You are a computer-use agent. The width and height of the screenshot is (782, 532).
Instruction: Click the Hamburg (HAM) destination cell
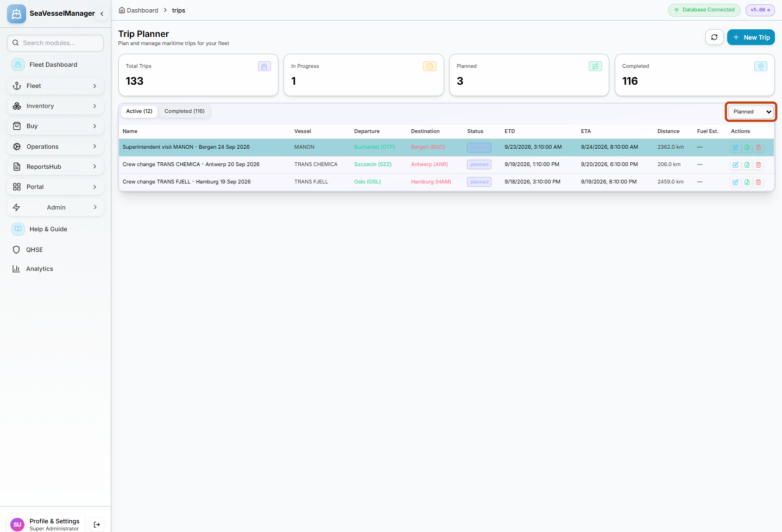click(431, 182)
